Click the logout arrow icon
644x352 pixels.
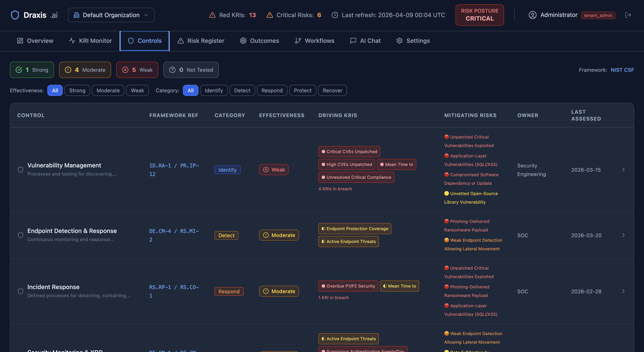click(x=628, y=15)
